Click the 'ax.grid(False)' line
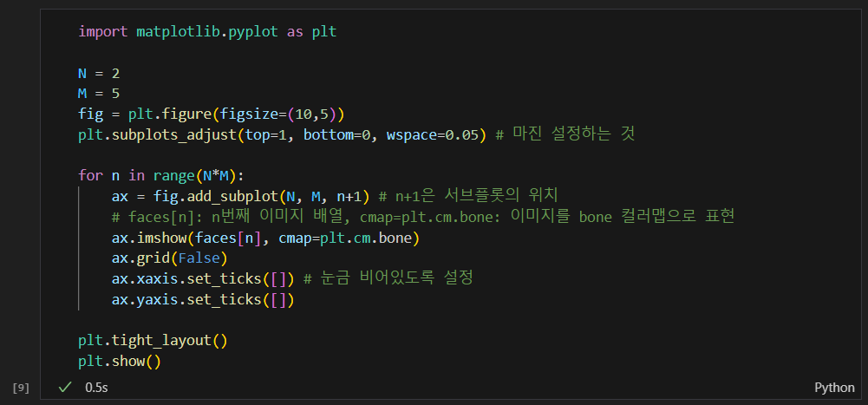 [x=169, y=259]
